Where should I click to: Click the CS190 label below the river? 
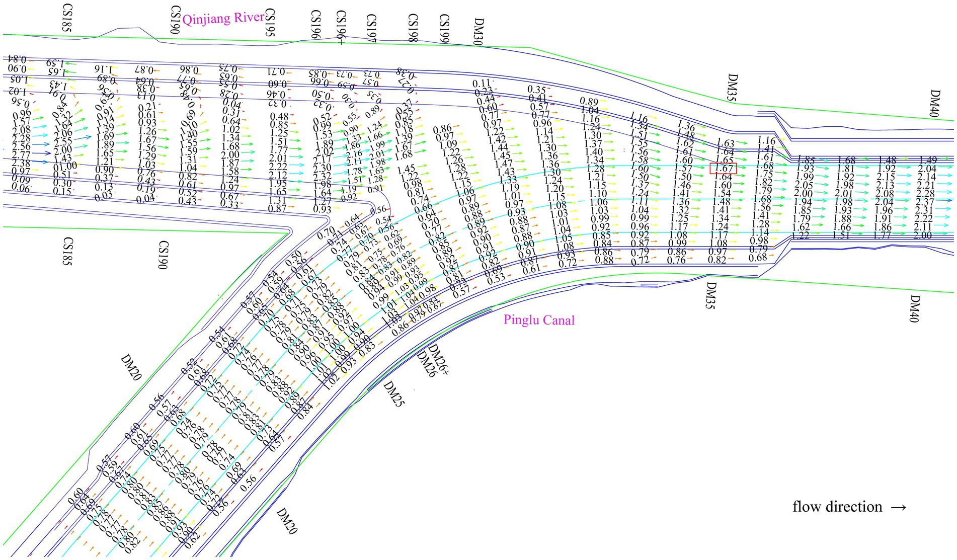(163, 255)
